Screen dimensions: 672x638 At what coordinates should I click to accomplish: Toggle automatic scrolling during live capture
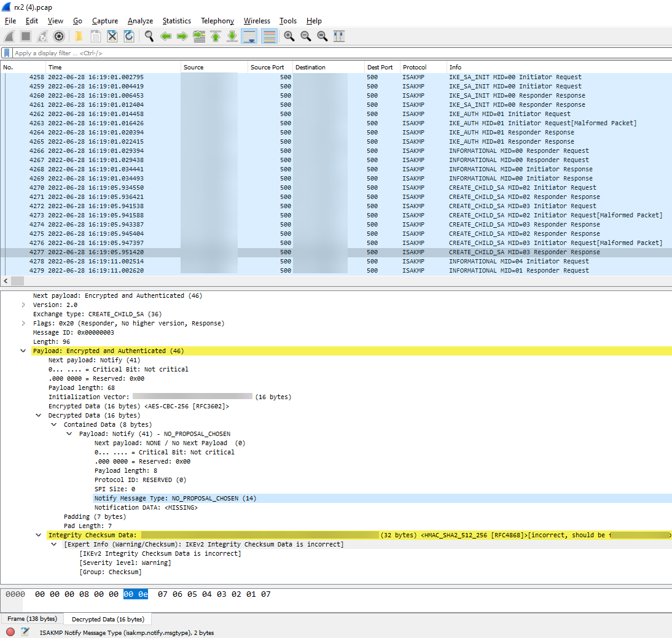249,36
